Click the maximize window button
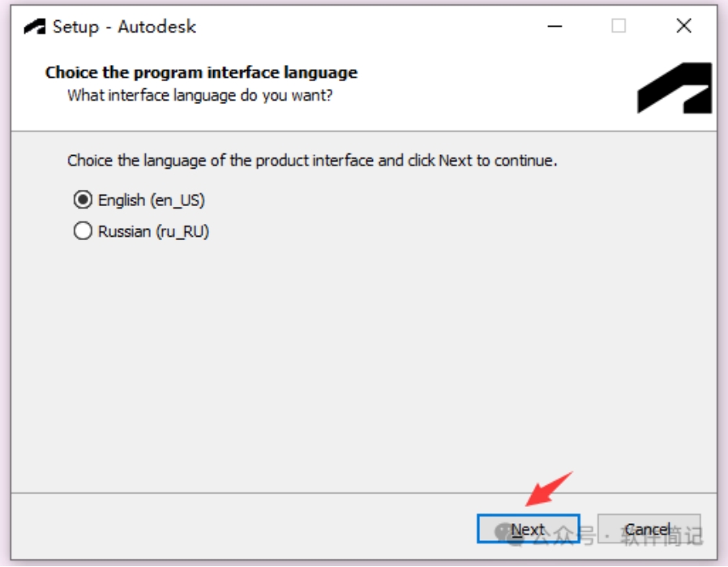The width and height of the screenshot is (728, 567). coord(619,27)
